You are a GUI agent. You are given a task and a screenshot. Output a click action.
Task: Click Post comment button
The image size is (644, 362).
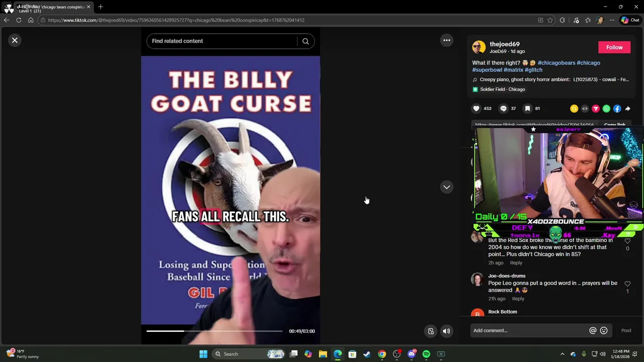click(626, 330)
